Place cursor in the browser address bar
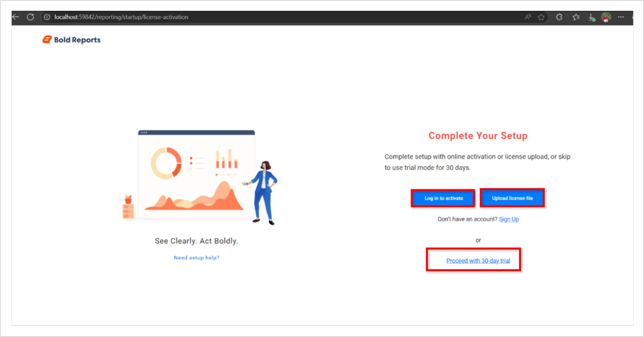The image size is (644, 337). click(130, 17)
